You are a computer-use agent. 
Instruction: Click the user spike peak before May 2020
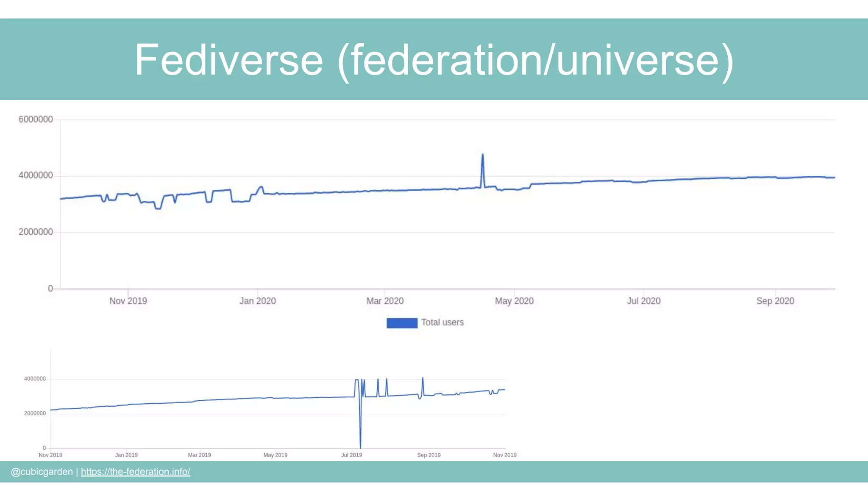482,155
